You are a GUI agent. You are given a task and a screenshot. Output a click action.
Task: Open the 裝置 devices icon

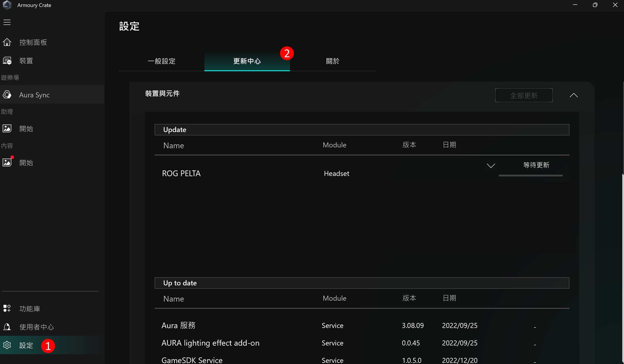coord(7,61)
